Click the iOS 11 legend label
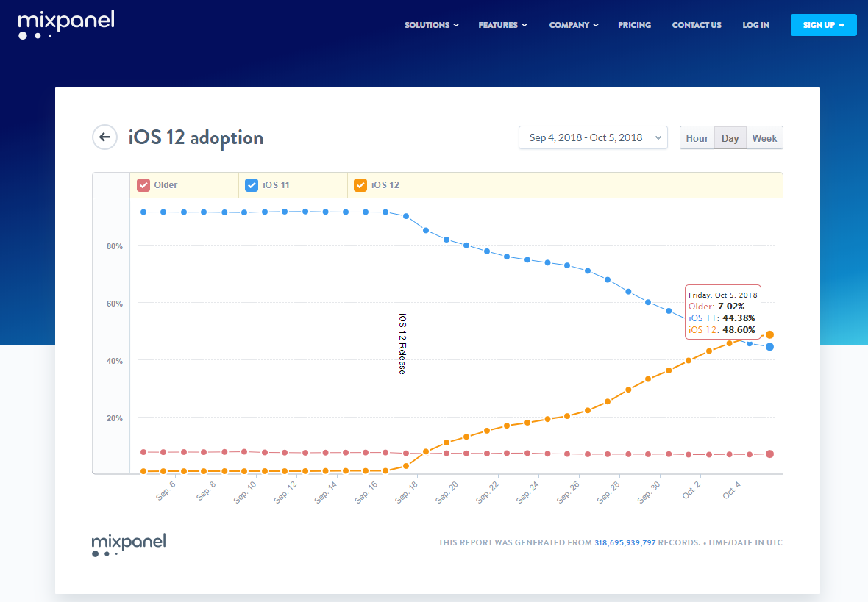 [277, 184]
